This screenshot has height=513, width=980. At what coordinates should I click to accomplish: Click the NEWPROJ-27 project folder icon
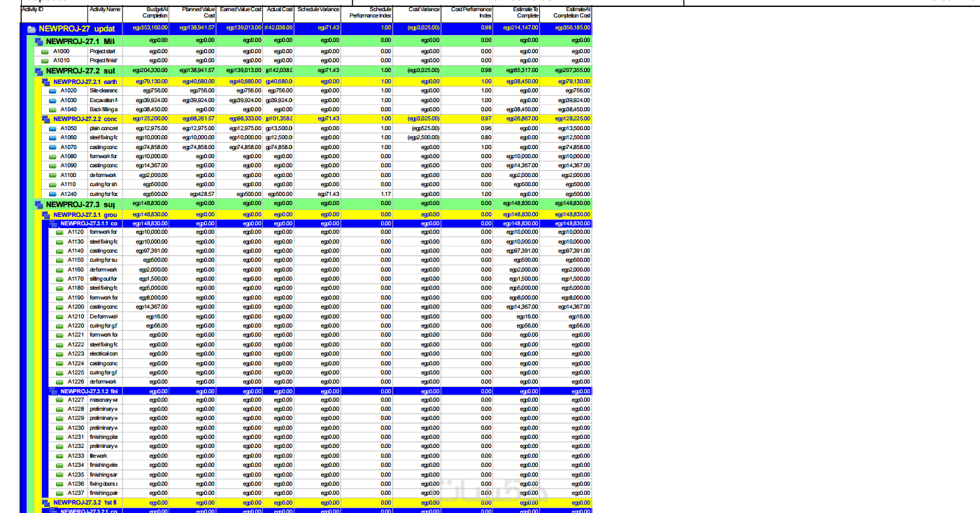(31, 29)
